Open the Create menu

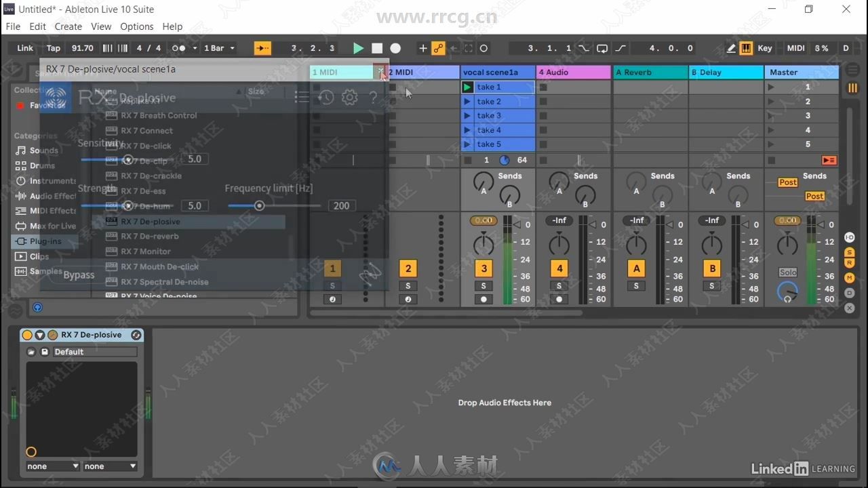pyautogui.click(x=68, y=26)
